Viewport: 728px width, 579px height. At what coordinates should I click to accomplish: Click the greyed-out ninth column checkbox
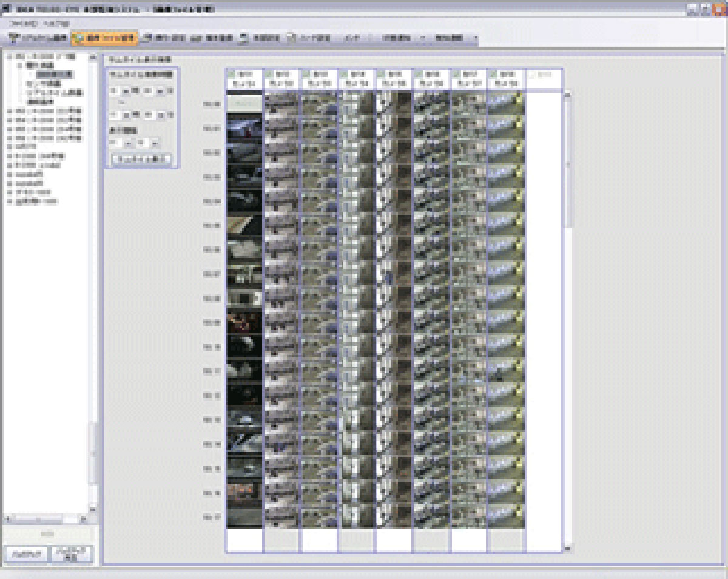point(531,74)
